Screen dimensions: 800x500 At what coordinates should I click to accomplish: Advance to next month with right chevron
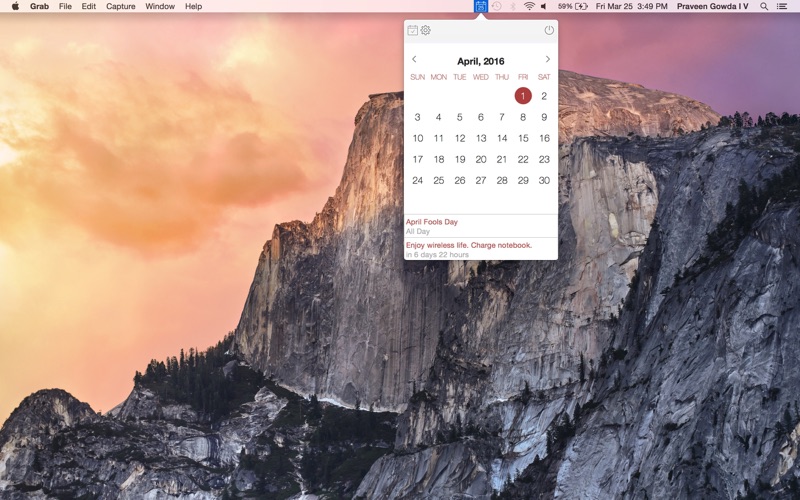pos(547,59)
